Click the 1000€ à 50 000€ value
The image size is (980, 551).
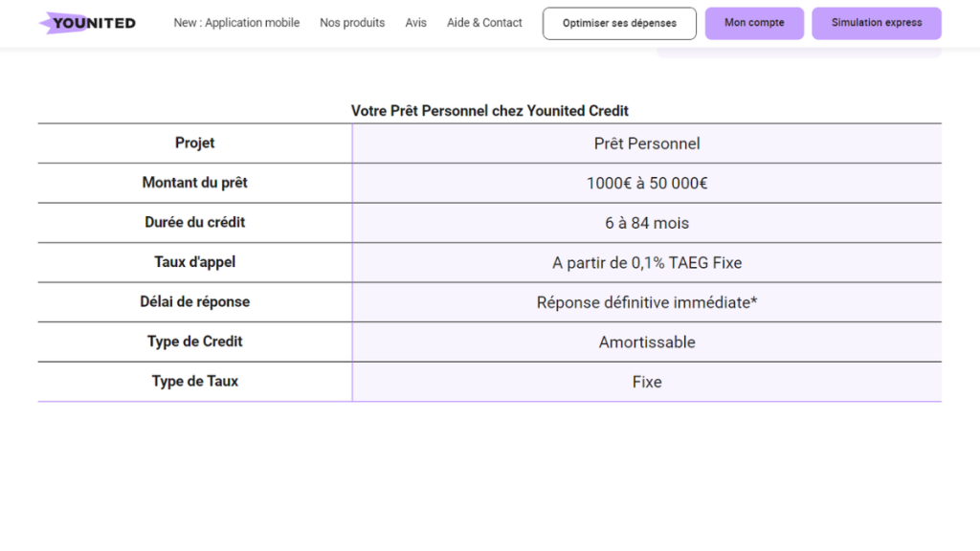coord(647,184)
